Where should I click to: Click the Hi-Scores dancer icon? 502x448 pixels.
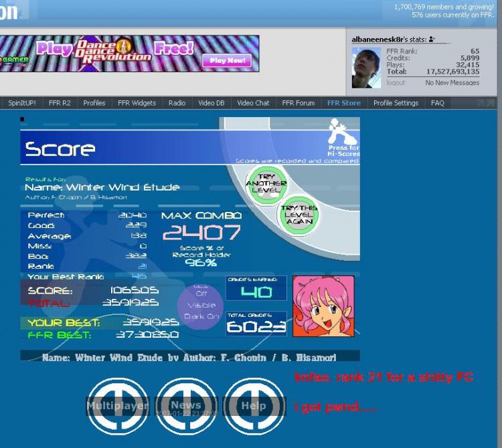[343, 132]
